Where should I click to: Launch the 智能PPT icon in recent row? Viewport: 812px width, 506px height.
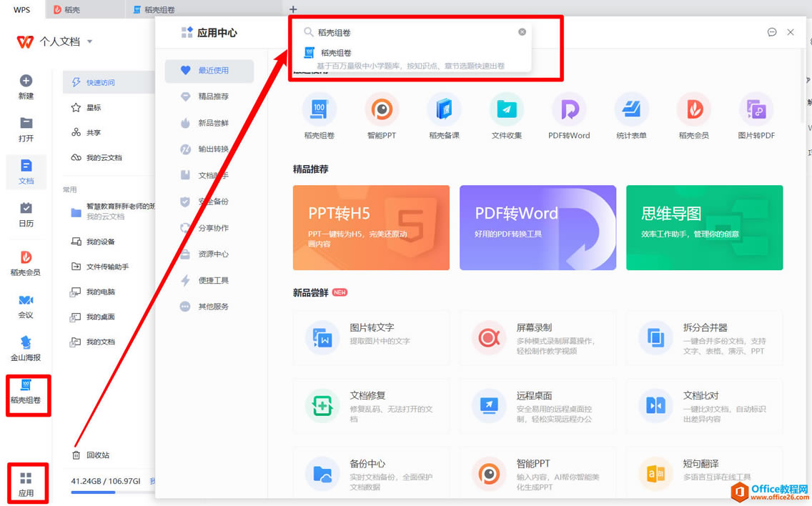(x=382, y=110)
